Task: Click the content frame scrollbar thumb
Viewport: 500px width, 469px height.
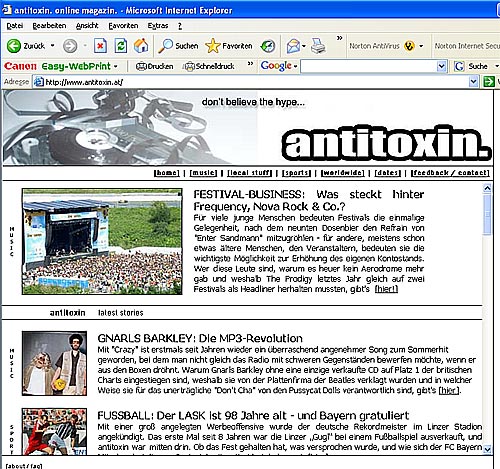Action: point(487,214)
